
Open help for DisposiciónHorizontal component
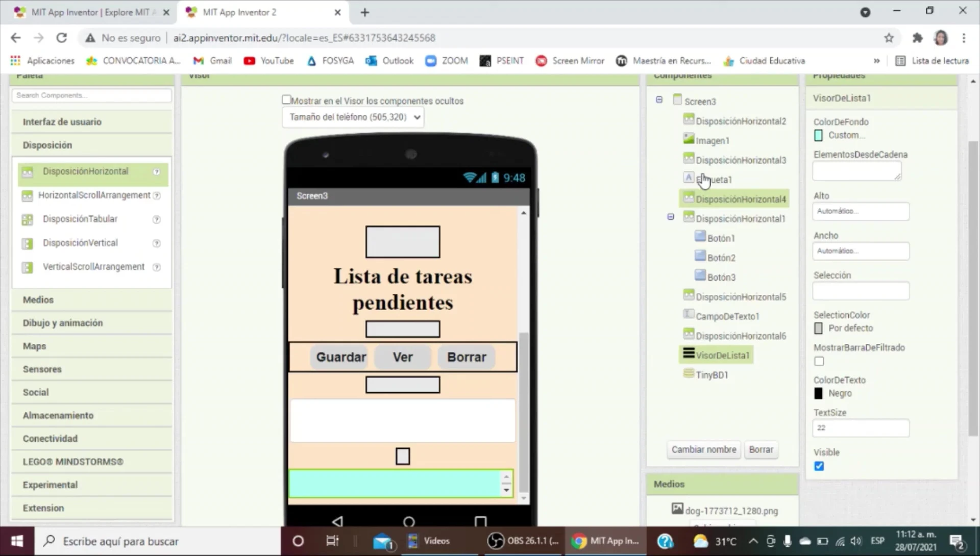pyautogui.click(x=157, y=172)
